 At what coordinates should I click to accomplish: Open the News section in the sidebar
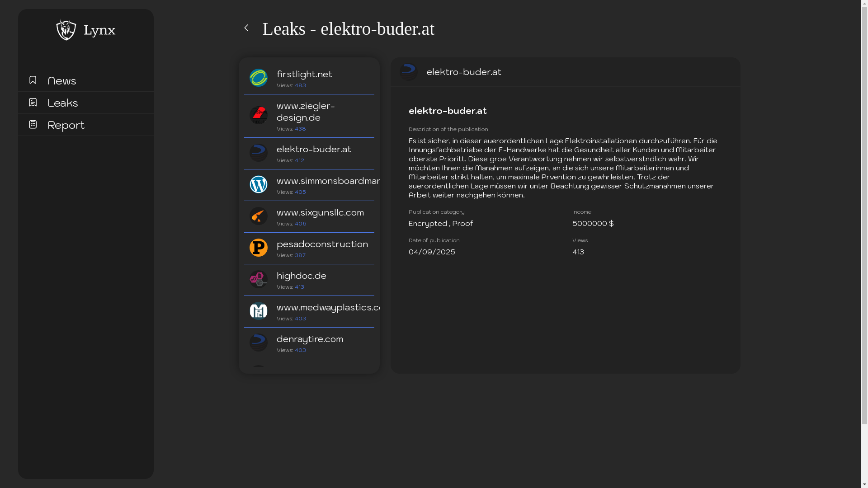[x=61, y=80]
